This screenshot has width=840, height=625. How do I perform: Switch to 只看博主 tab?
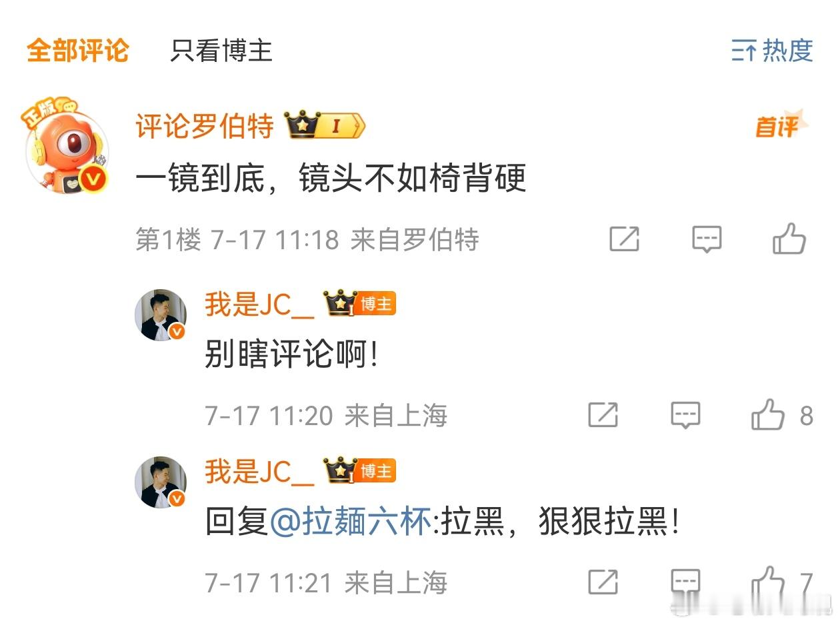click(x=221, y=51)
